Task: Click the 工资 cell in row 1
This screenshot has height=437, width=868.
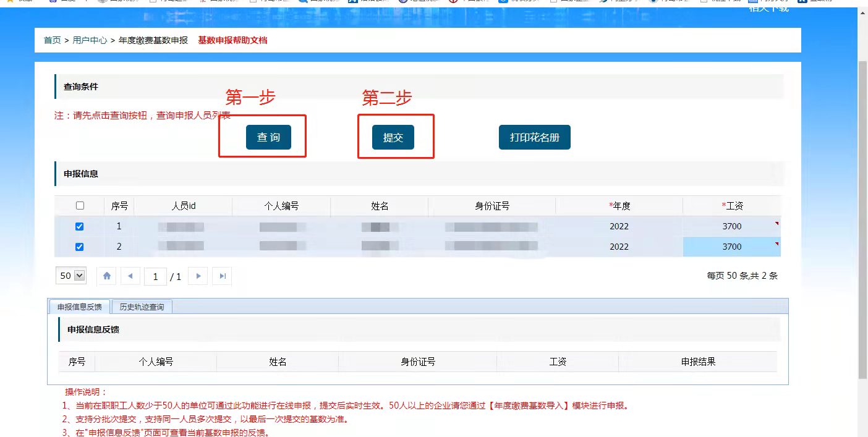Action: (731, 226)
